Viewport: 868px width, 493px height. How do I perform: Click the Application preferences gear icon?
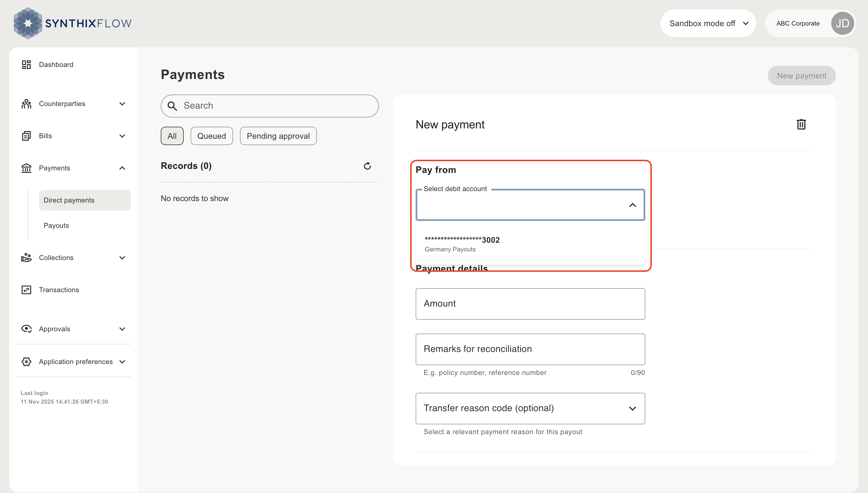pyautogui.click(x=26, y=362)
